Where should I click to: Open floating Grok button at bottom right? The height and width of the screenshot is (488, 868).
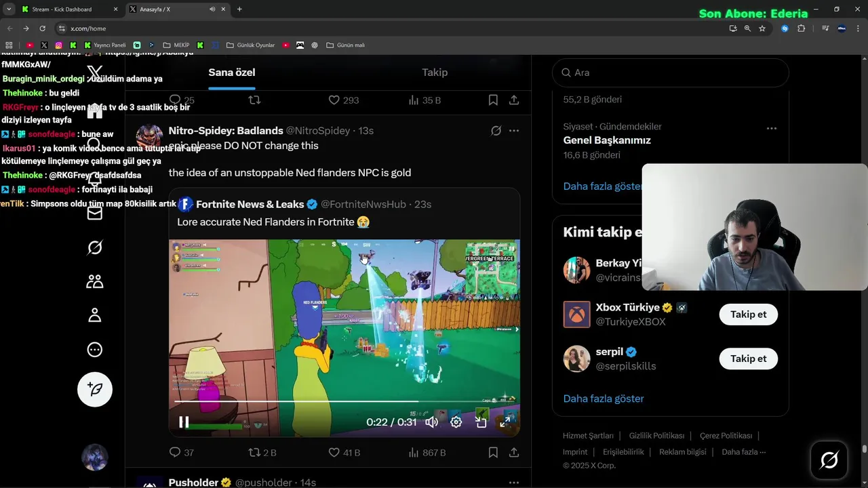[x=829, y=460]
